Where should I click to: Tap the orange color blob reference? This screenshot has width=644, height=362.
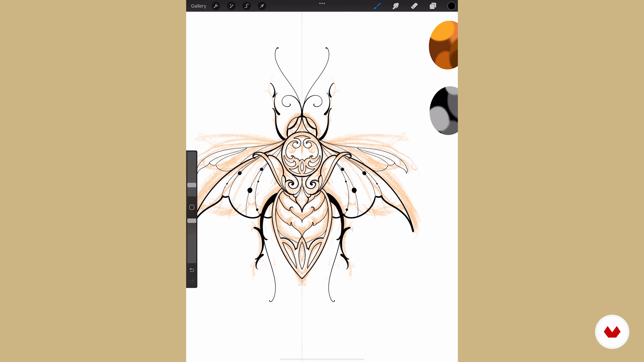point(443,45)
